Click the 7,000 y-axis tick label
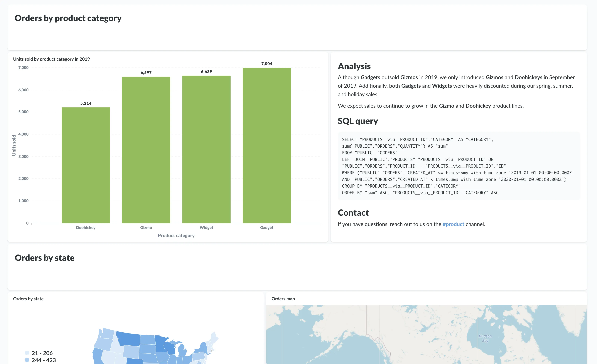Viewport: 597px width, 364px height. (x=23, y=68)
